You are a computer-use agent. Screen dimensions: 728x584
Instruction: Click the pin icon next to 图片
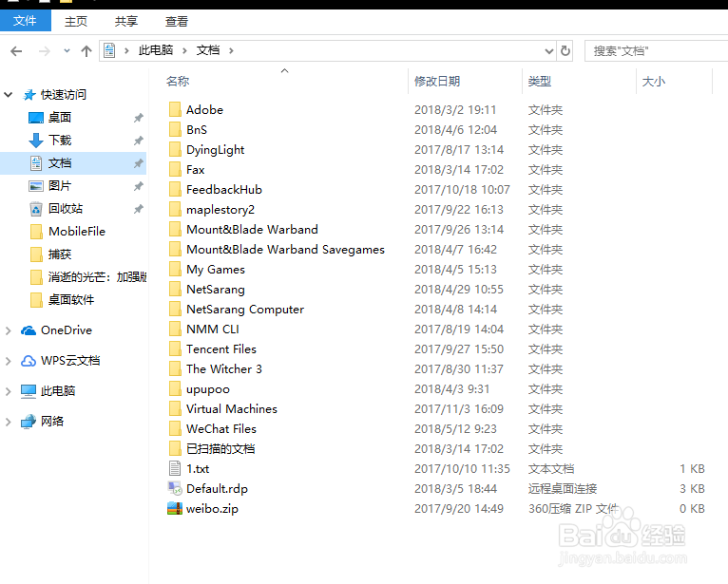pyautogui.click(x=139, y=186)
